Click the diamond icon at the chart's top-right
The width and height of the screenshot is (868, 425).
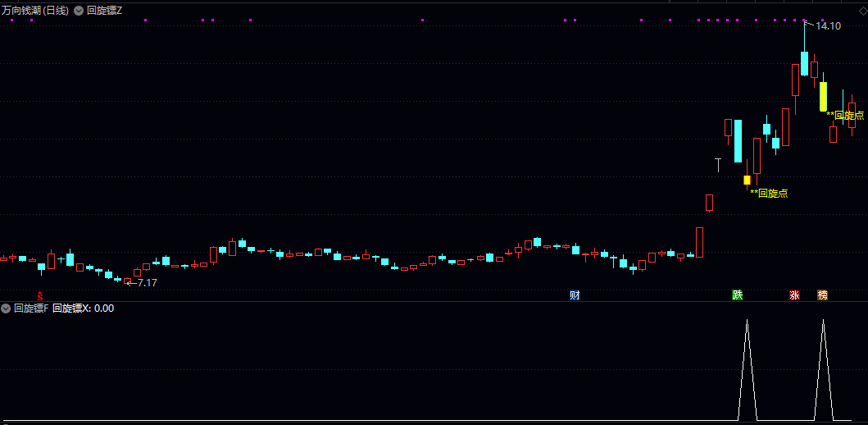pos(862,11)
